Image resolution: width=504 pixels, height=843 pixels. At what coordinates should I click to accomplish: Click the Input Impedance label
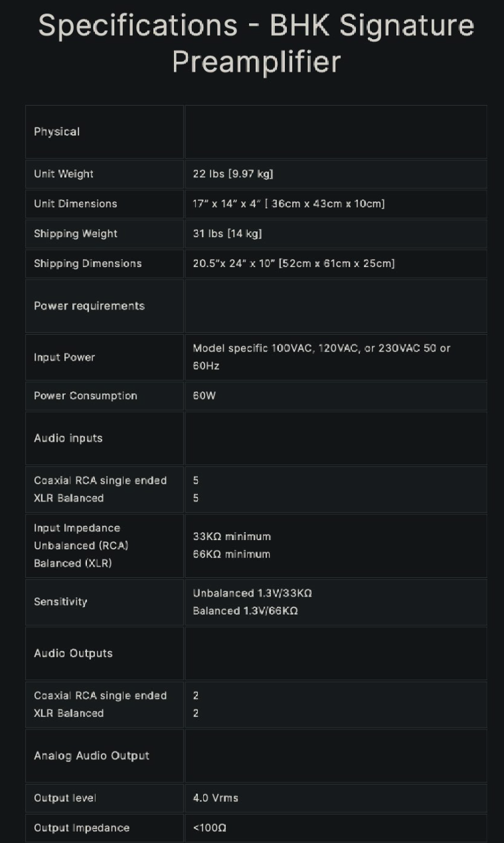pyautogui.click(x=77, y=528)
